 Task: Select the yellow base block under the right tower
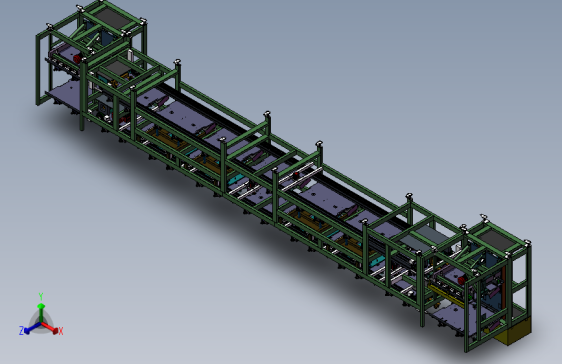(x=513, y=333)
